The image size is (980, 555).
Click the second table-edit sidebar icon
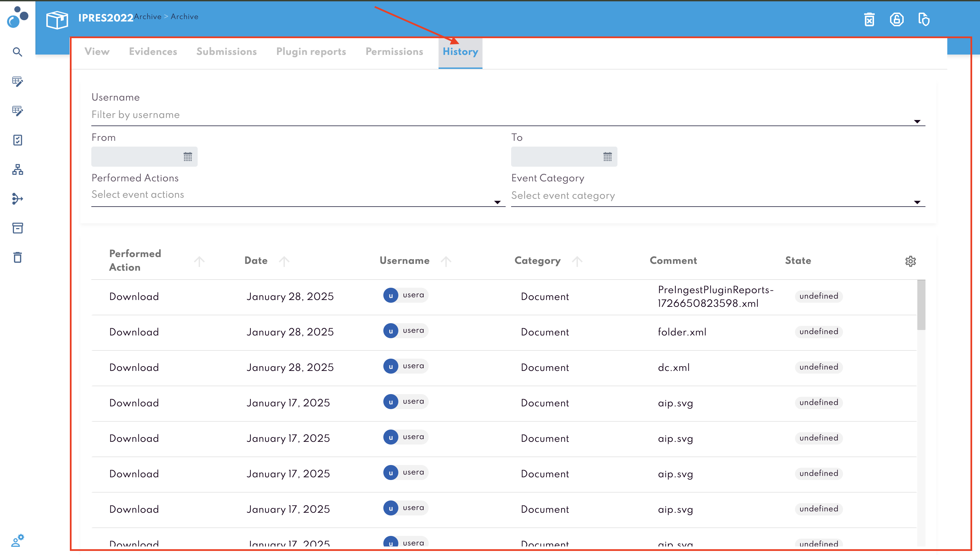pyautogui.click(x=17, y=110)
